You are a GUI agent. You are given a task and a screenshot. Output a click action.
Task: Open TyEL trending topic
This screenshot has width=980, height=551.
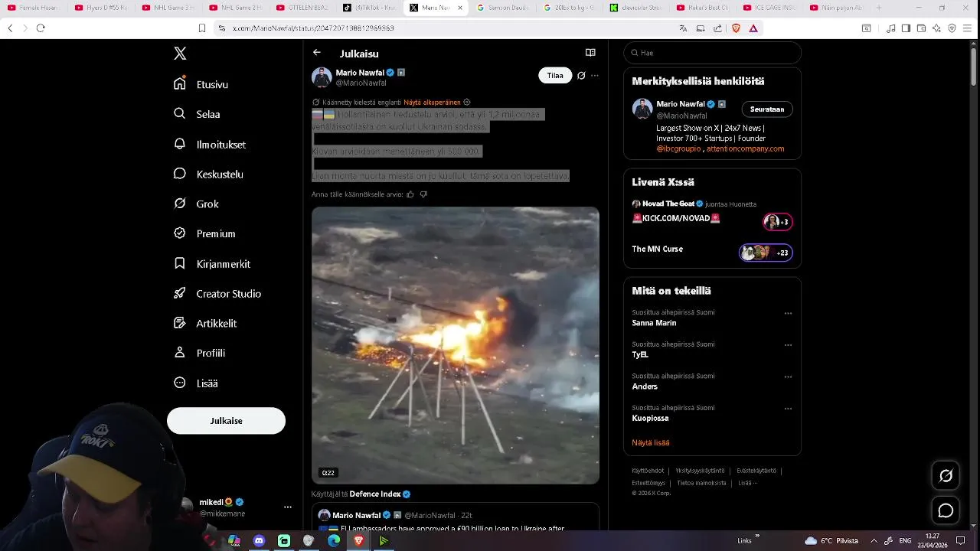(x=640, y=355)
